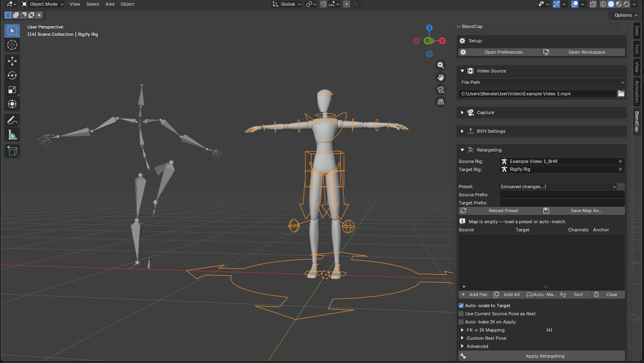Switch to the Animation sidebar tab
The height and width of the screenshot is (363, 644).
point(637,92)
